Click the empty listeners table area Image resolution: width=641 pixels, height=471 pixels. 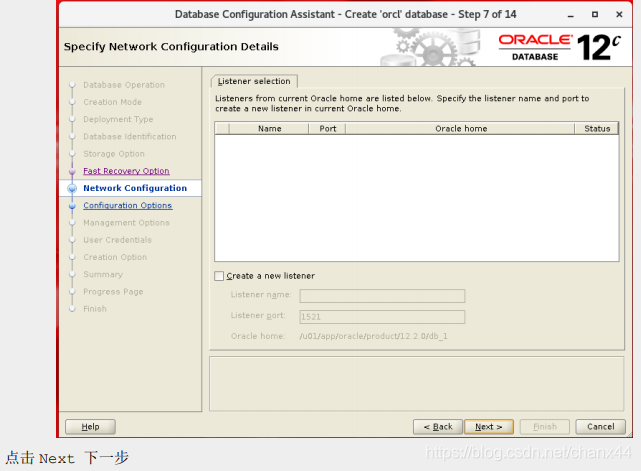click(417, 198)
